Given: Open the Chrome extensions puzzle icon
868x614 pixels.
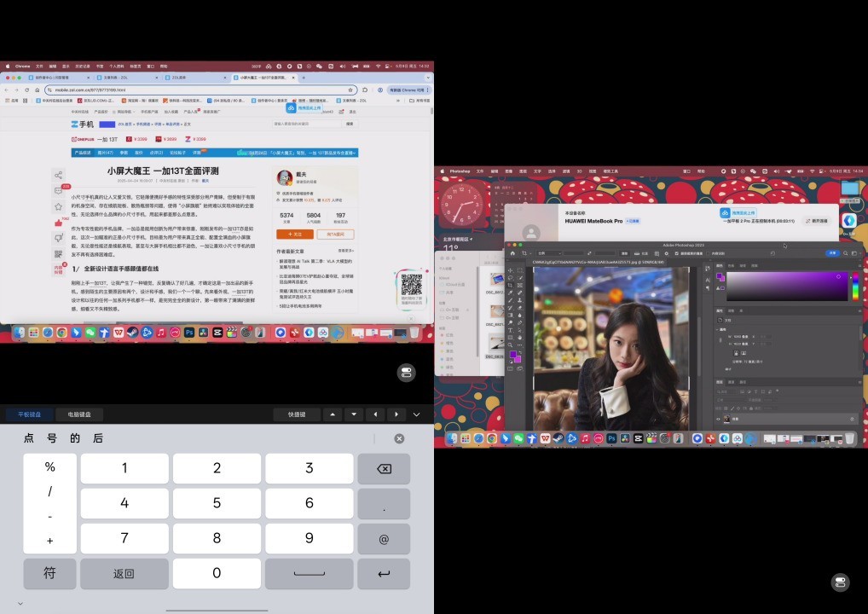Looking at the screenshot, I should coord(365,90).
